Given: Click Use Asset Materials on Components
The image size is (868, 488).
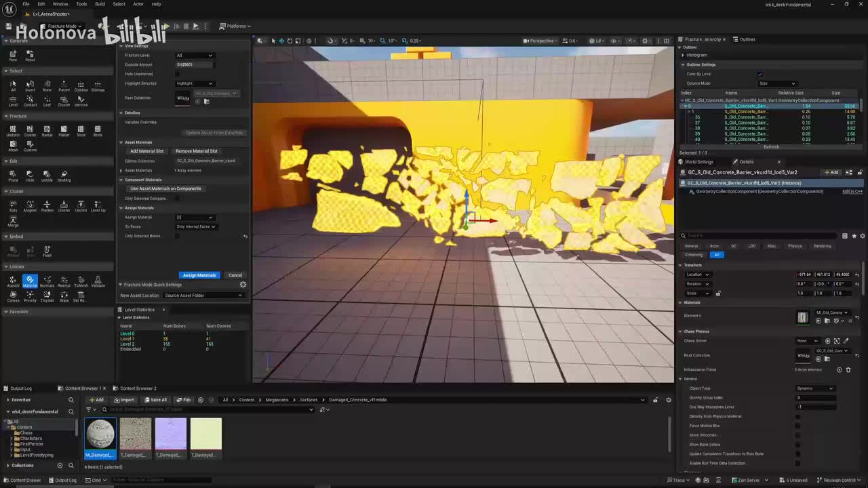Looking at the screenshot, I should coord(165,188).
